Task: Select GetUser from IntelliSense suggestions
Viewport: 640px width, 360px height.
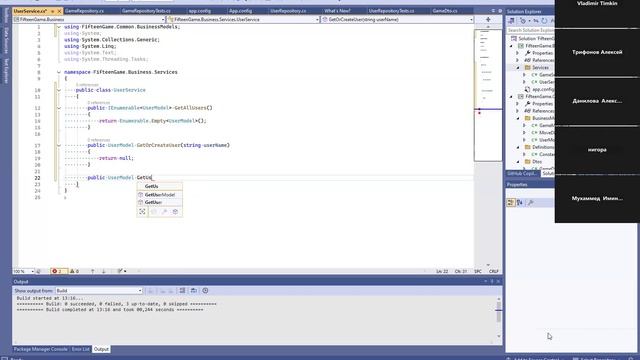Action: click(160, 202)
